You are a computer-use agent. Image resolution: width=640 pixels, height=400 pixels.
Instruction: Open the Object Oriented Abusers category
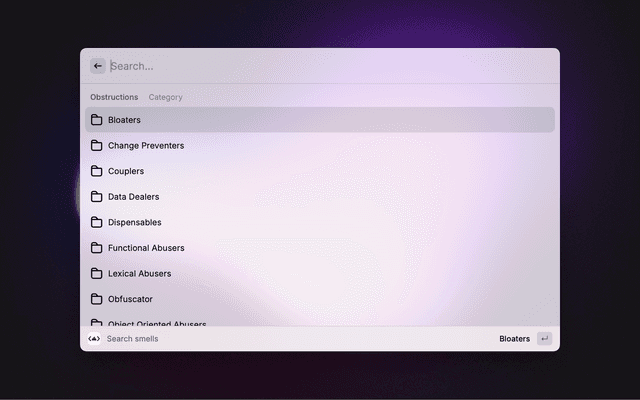(157, 322)
